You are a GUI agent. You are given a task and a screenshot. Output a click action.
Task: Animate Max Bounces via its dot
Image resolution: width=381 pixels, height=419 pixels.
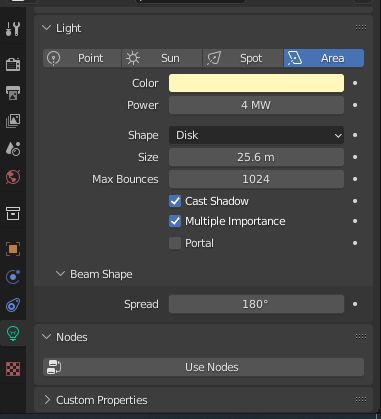point(355,179)
